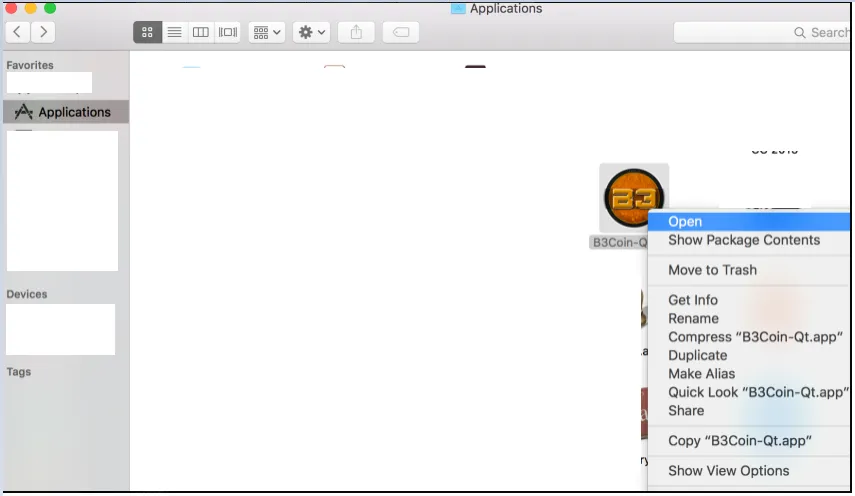Click the Favorites sidebar heading
855x496 pixels.
tap(30, 65)
